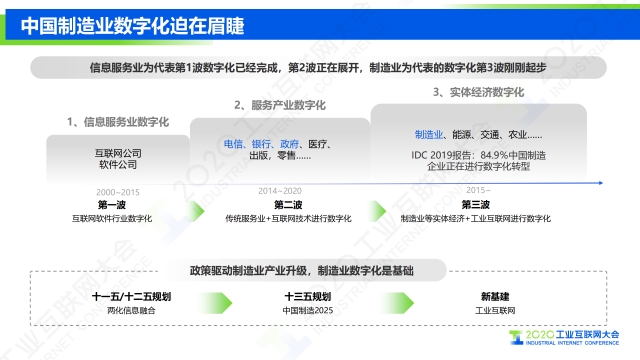Click the blue 政府 text

coord(289,144)
